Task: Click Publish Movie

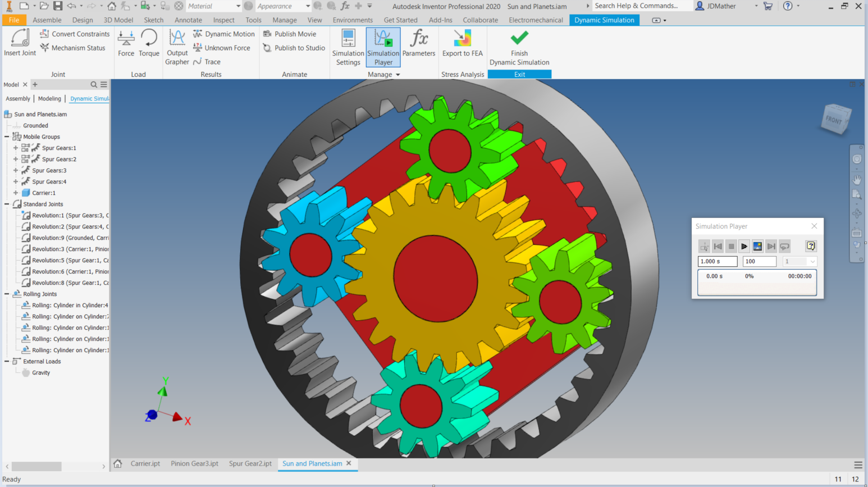Action: [290, 34]
